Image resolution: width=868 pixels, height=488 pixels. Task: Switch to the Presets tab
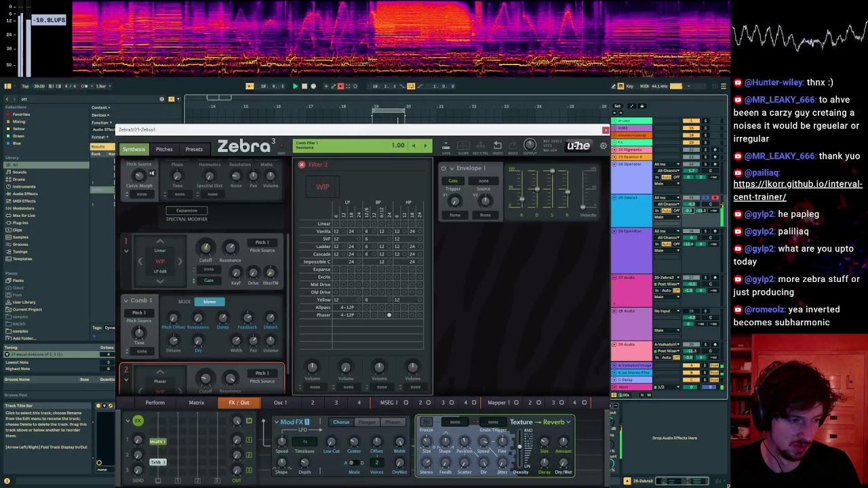[x=194, y=150]
